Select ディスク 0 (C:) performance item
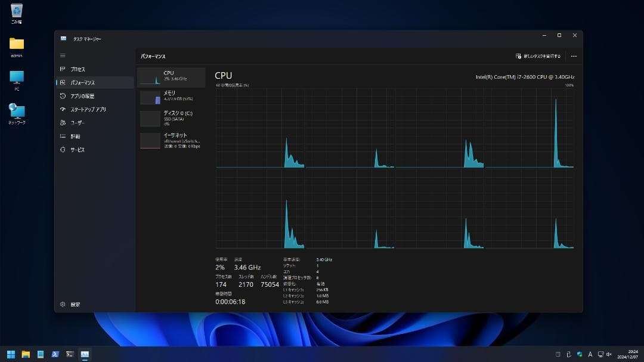The width and height of the screenshot is (644, 362). tap(171, 117)
